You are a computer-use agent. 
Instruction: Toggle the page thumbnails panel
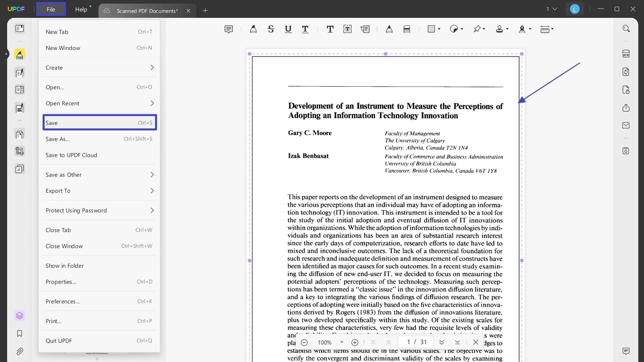click(19, 28)
